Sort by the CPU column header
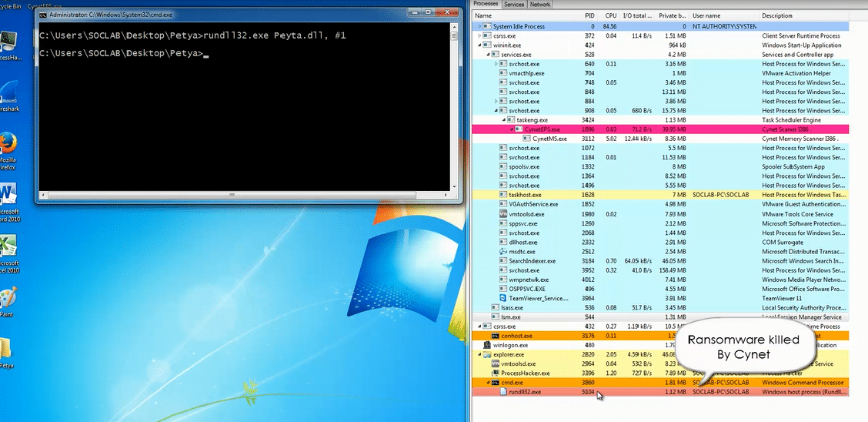The image size is (868, 422). (x=609, y=16)
